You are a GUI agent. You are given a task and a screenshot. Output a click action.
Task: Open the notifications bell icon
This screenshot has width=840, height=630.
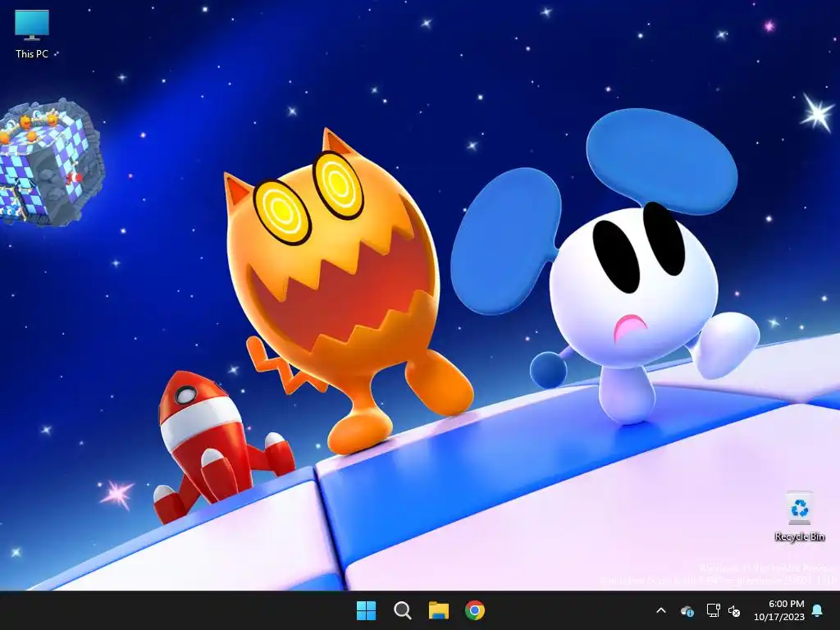point(817,610)
